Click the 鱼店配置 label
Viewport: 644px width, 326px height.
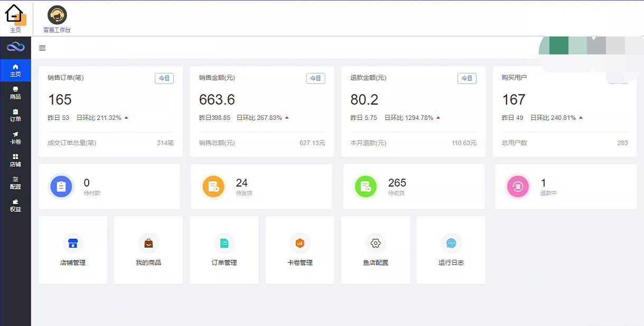(x=376, y=263)
